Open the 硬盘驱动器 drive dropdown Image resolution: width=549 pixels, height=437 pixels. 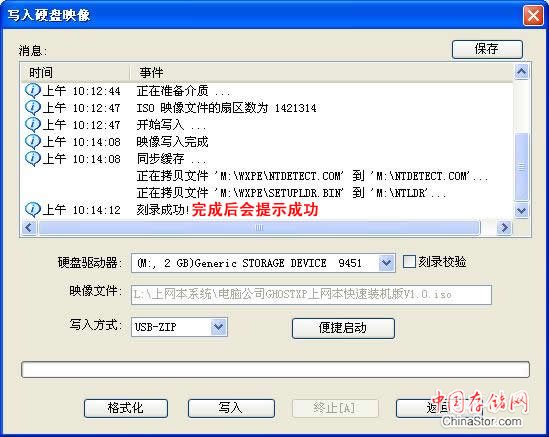point(386,263)
